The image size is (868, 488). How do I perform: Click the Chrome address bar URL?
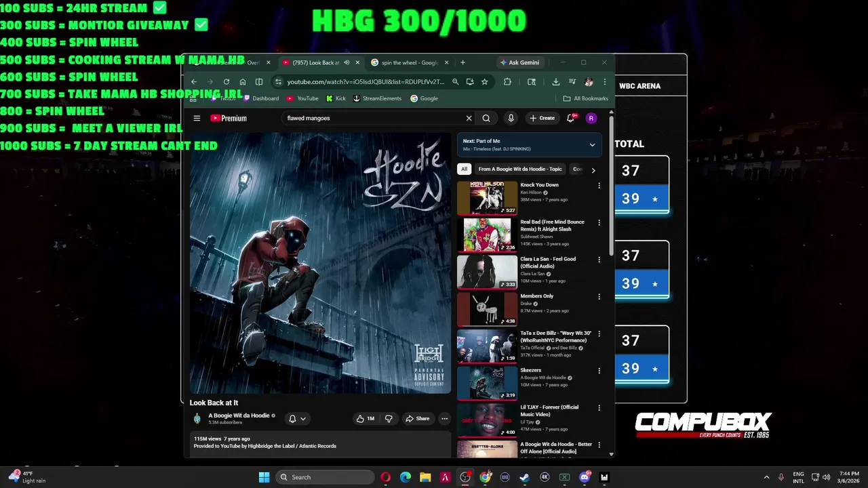(x=366, y=82)
